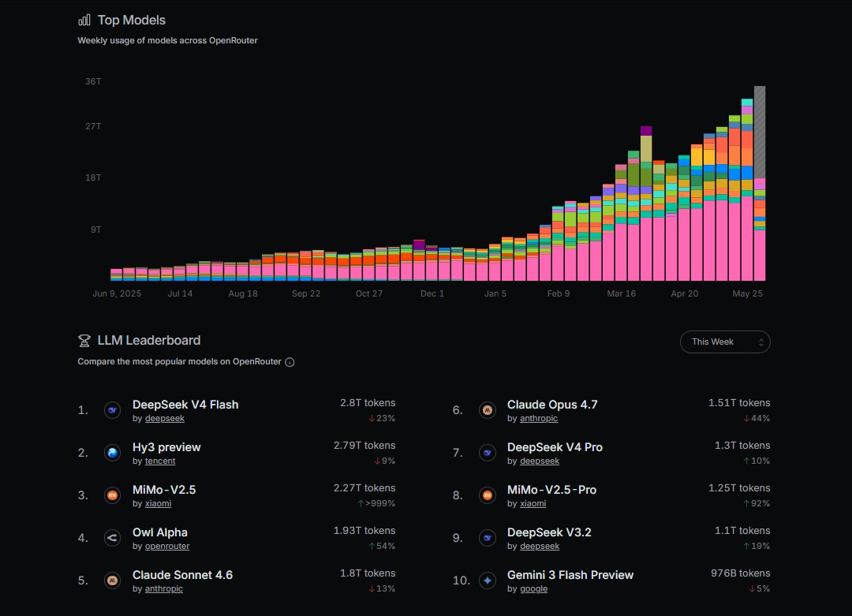852x616 pixels.
Task: Follow the xiaomi link under MiMo-V2.5-Pro
Action: [x=533, y=503]
